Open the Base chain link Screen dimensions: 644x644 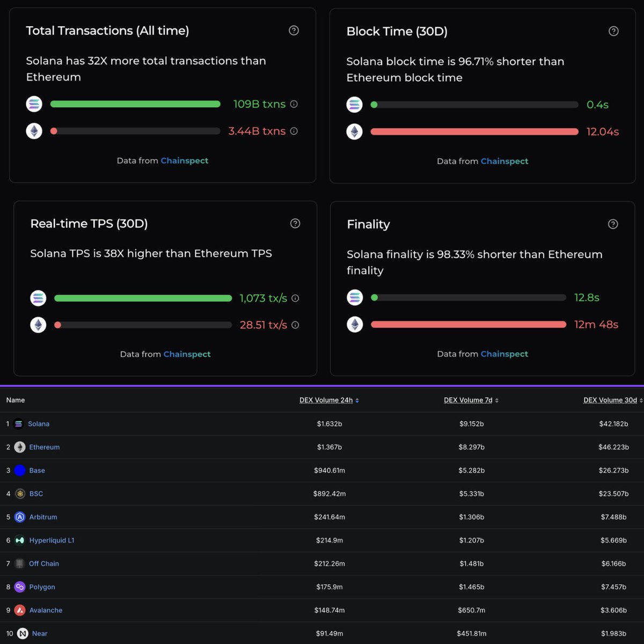(37, 471)
